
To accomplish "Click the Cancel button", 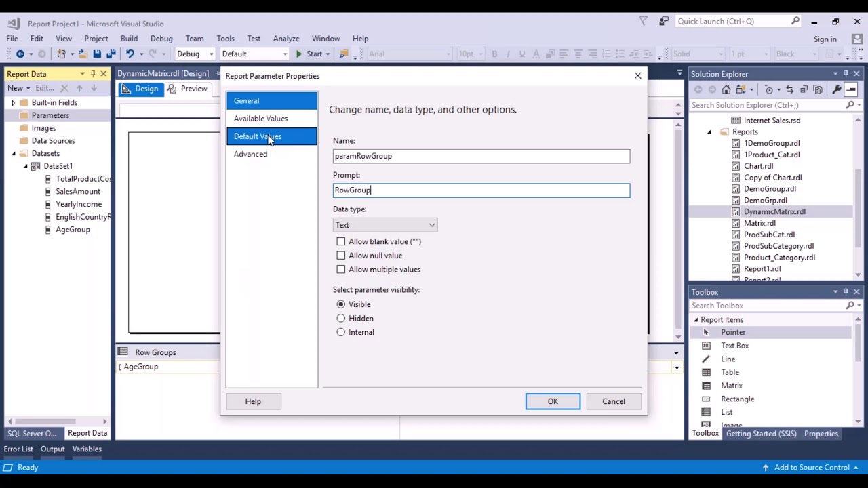I will 614,401.
